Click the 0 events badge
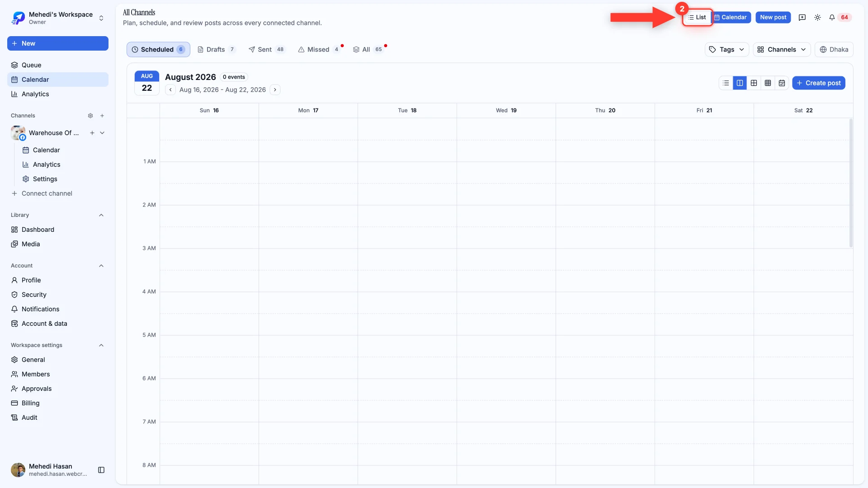 tap(234, 77)
